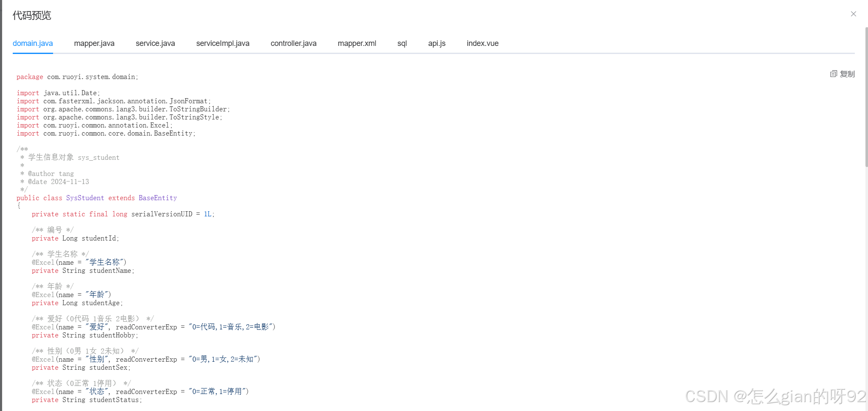Select the domain.java tab
Screen dimensions: 868x411
pos(33,43)
